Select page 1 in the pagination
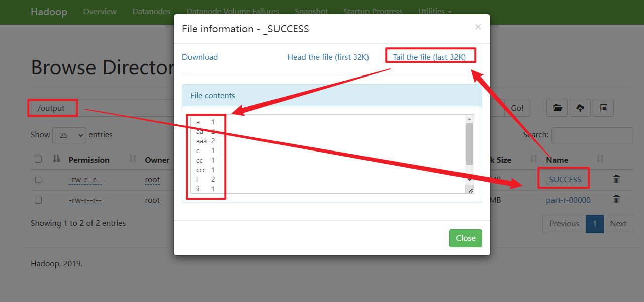The height and width of the screenshot is (302, 644). [x=595, y=224]
